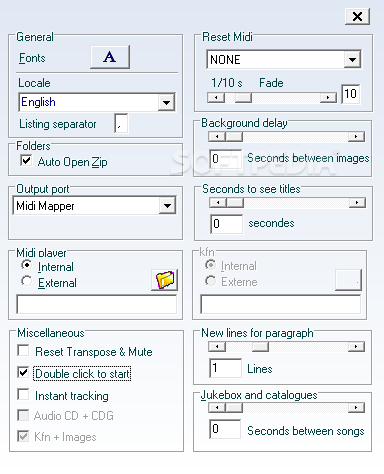
Task: Open the Fonts chooser button
Action: click(110, 57)
